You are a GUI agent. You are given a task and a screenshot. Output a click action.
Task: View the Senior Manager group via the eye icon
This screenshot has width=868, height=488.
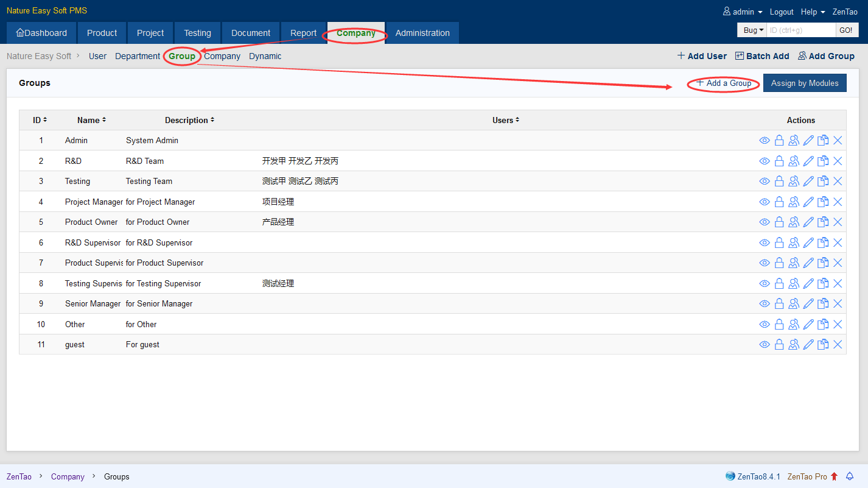[x=765, y=304]
